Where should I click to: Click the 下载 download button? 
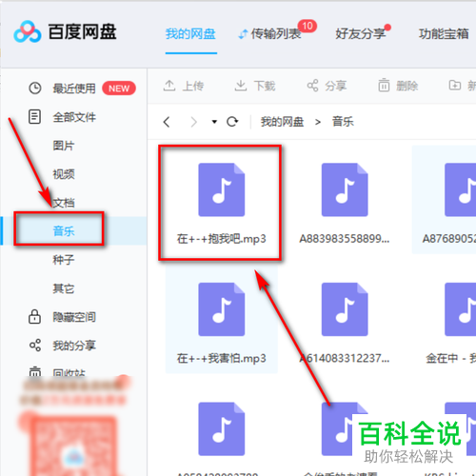[x=255, y=86]
